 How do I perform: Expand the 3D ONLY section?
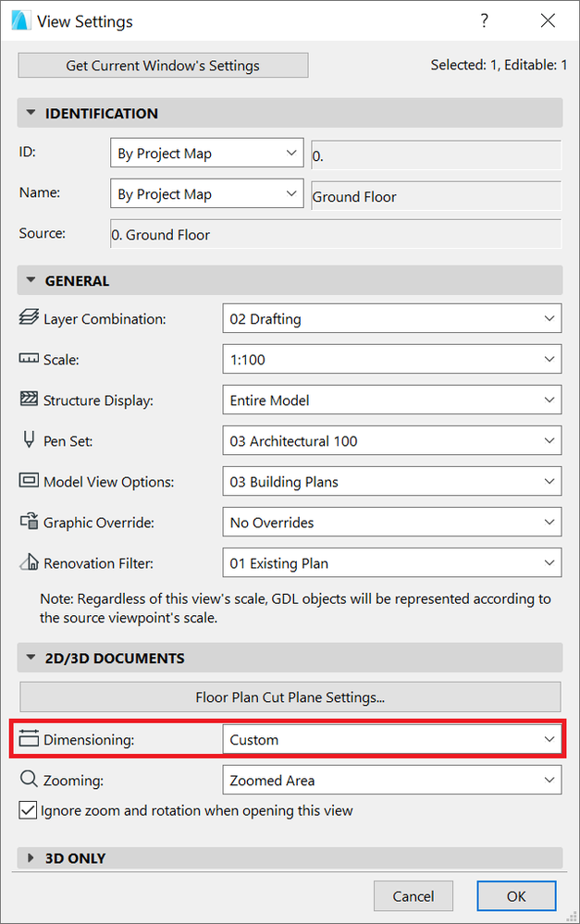coord(30,858)
